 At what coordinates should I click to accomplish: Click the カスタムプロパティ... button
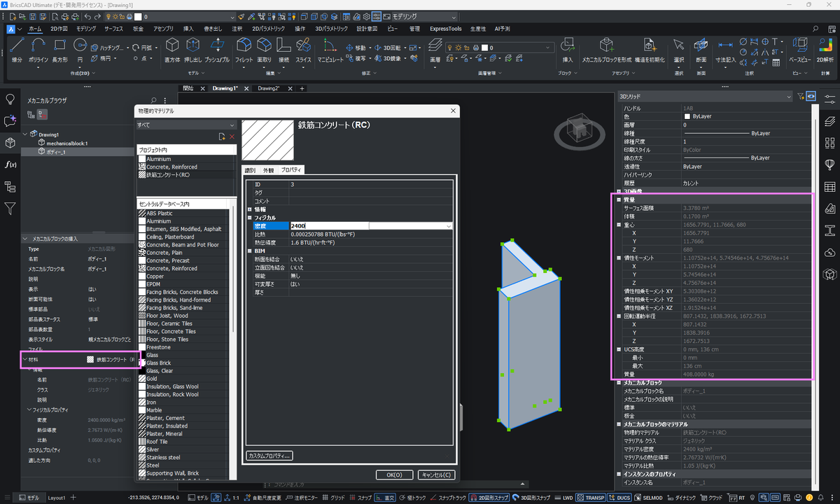(x=269, y=456)
